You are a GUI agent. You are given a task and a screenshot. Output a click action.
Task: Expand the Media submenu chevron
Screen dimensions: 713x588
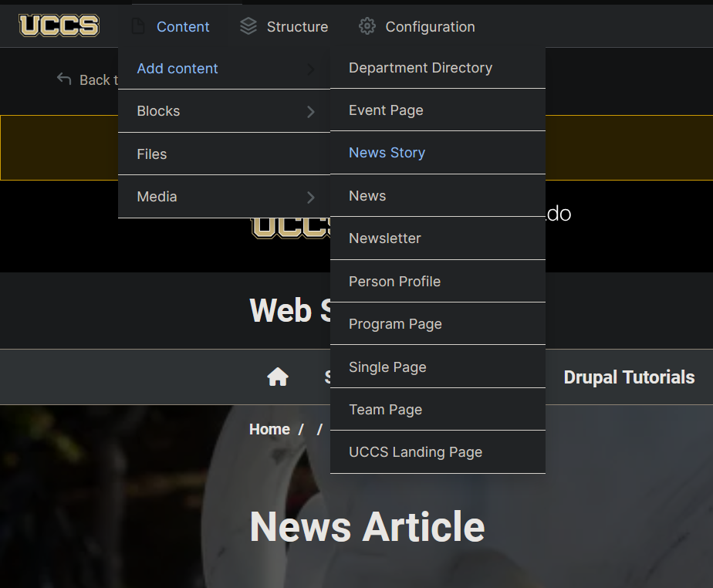coord(311,198)
